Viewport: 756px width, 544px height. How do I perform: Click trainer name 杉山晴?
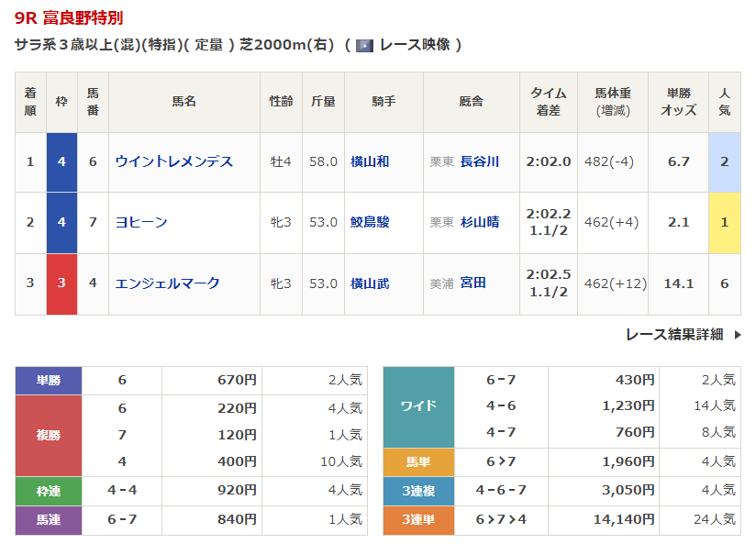click(x=480, y=222)
